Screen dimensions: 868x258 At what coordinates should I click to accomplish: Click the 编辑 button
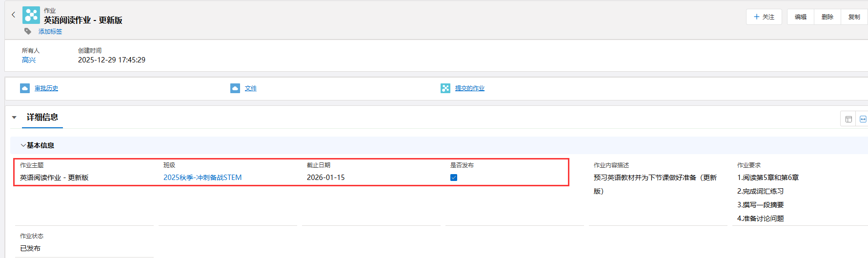(801, 17)
